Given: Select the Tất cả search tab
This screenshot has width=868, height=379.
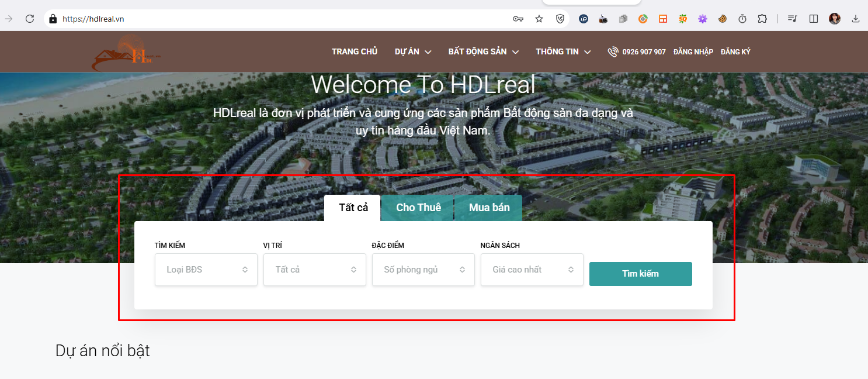Looking at the screenshot, I should (x=353, y=208).
